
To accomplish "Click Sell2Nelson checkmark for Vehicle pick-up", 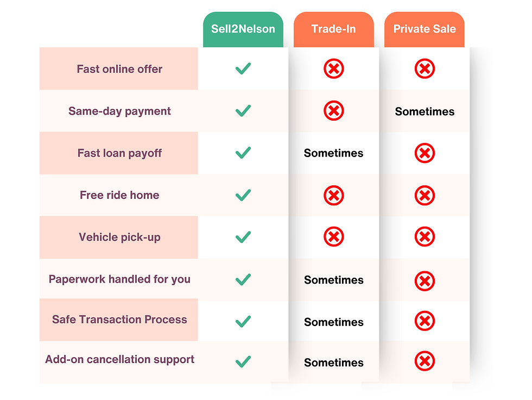I will click(243, 237).
